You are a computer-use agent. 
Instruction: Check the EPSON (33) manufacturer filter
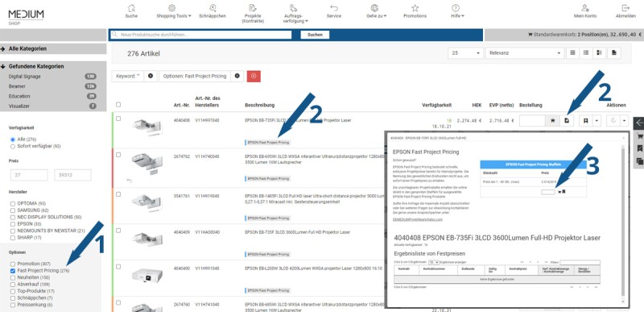pos(13,223)
